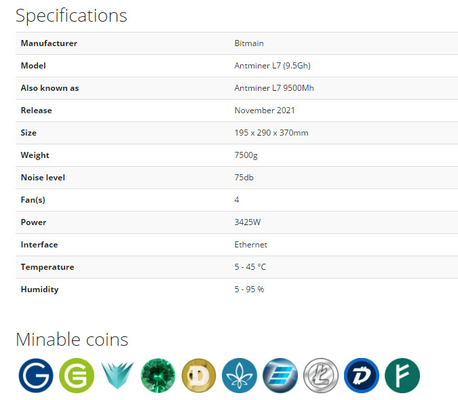Image resolution: width=458 pixels, height=400 pixels.
Task: Click the blue fleur-de-lis coin icon
Action: (239, 375)
